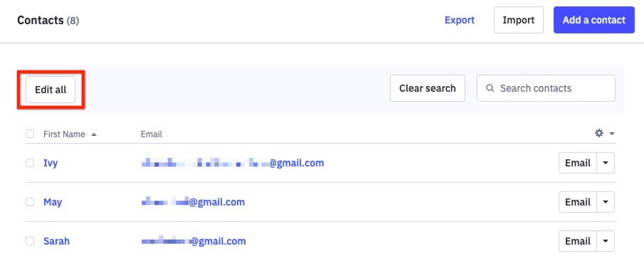Click the First Name sort arrow
This screenshot has height=256, width=644.
coord(94,134)
